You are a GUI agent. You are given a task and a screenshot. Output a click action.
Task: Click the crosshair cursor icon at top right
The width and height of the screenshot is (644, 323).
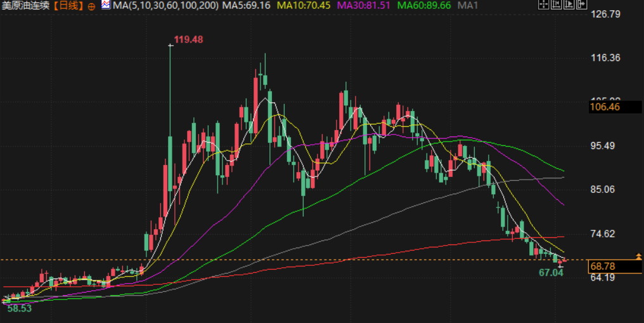point(544,4)
